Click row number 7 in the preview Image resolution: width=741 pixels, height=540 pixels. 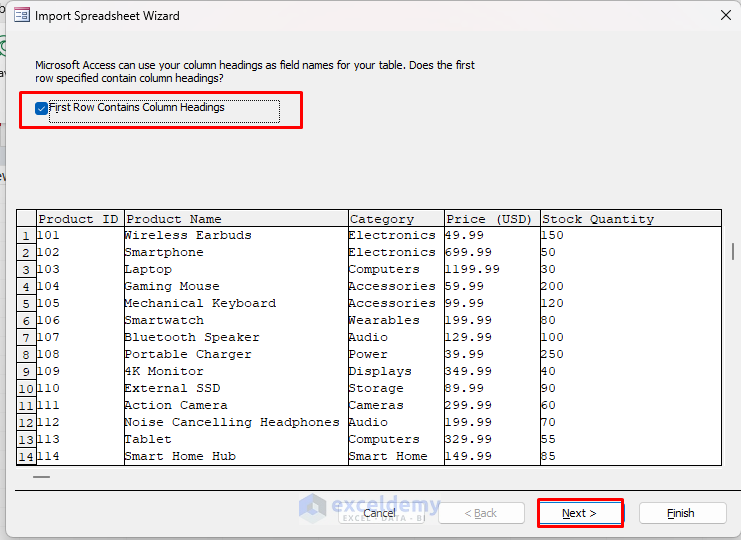click(26, 337)
